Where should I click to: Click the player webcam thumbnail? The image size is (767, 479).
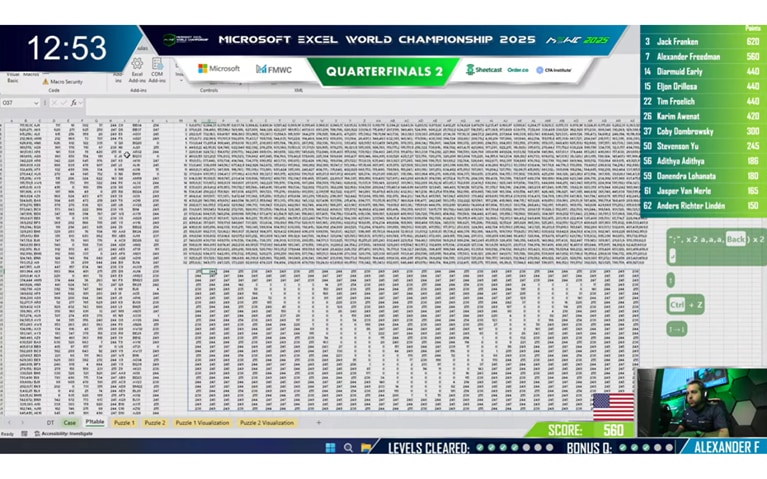point(701,402)
